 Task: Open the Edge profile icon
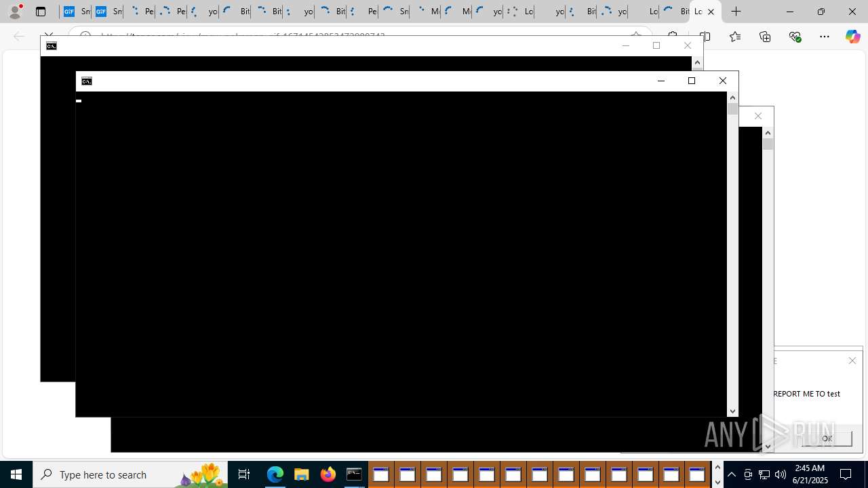coord(15,12)
